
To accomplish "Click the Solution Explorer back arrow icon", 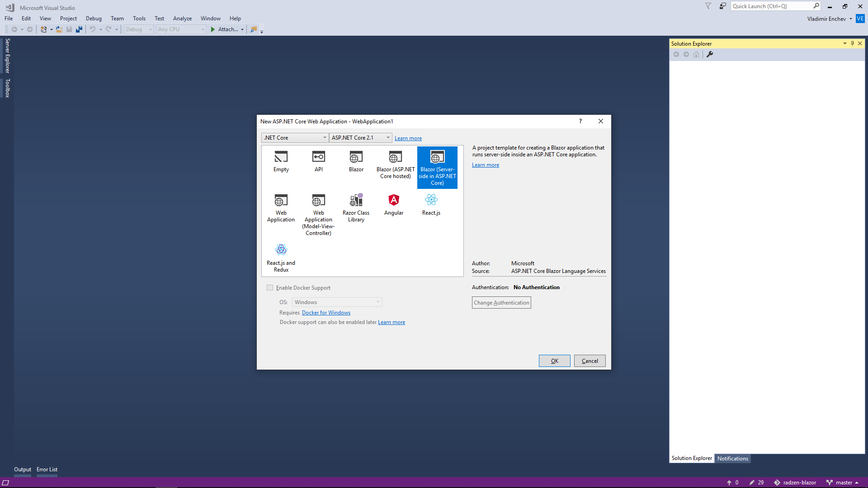I will [x=676, y=54].
